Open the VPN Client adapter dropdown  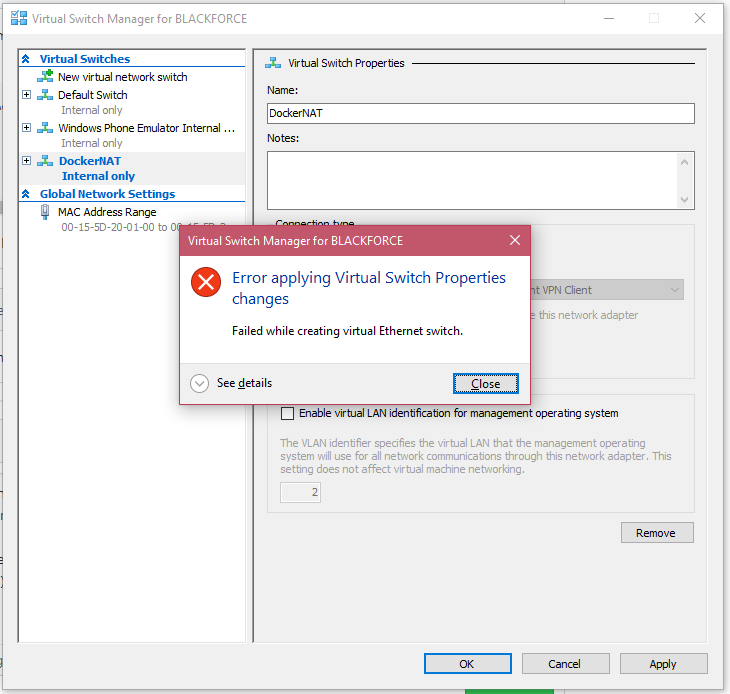click(x=674, y=290)
